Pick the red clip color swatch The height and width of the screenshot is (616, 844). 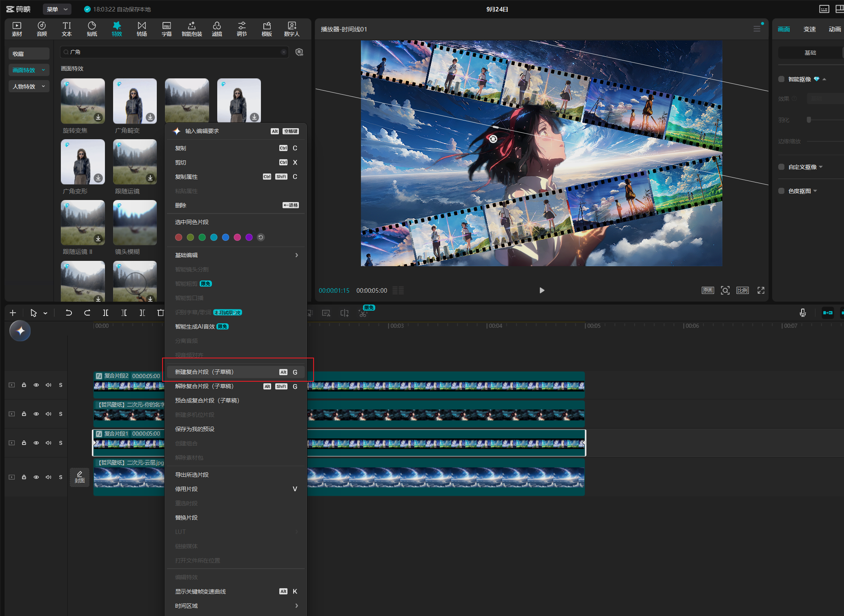click(x=178, y=237)
